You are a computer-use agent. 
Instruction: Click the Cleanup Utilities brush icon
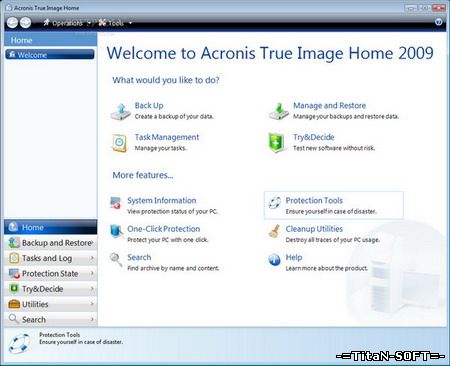[274, 231]
